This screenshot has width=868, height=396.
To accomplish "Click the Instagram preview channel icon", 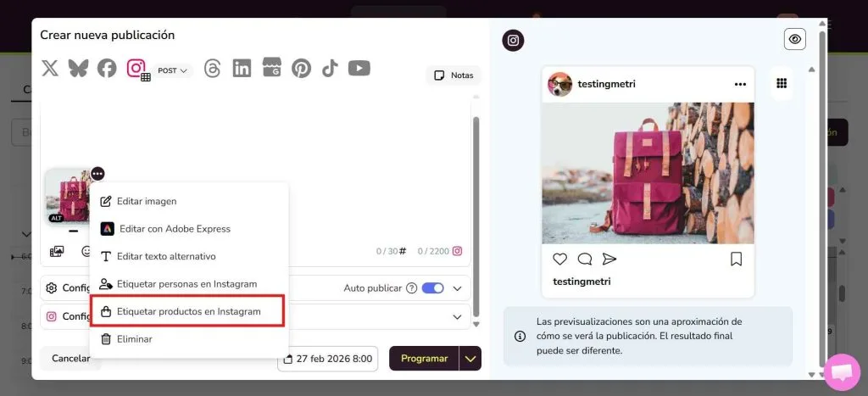I will point(513,41).
